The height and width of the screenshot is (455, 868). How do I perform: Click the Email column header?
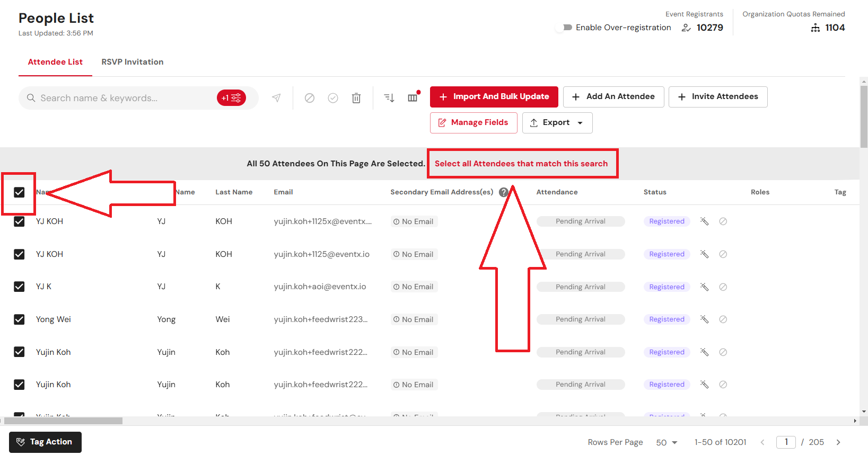pos(283,192)
